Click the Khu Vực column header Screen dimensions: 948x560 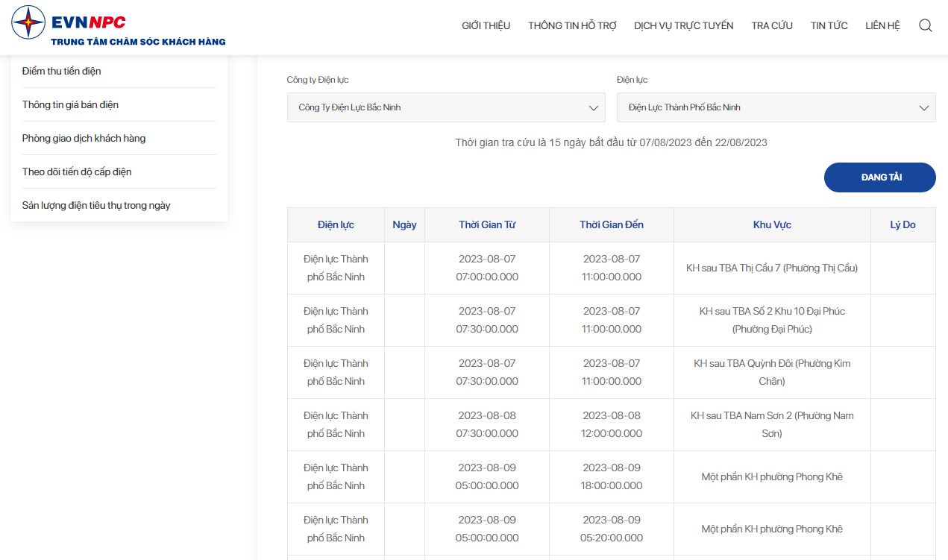[x=772, y=224]
